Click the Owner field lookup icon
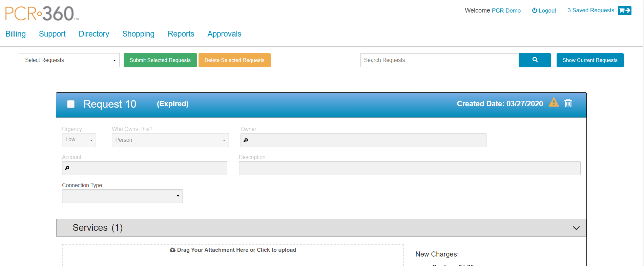This screenshot has height=266, width=644. coord(246,140)
